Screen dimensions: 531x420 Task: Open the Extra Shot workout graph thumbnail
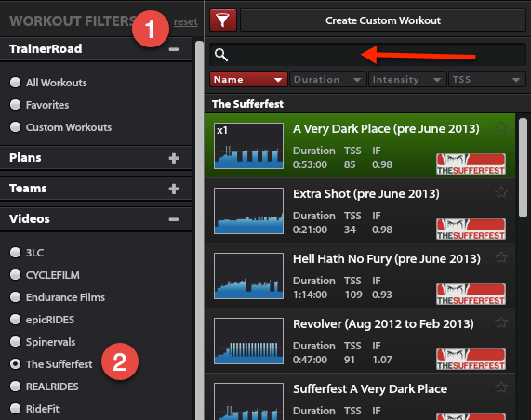(x=249, y=211)
